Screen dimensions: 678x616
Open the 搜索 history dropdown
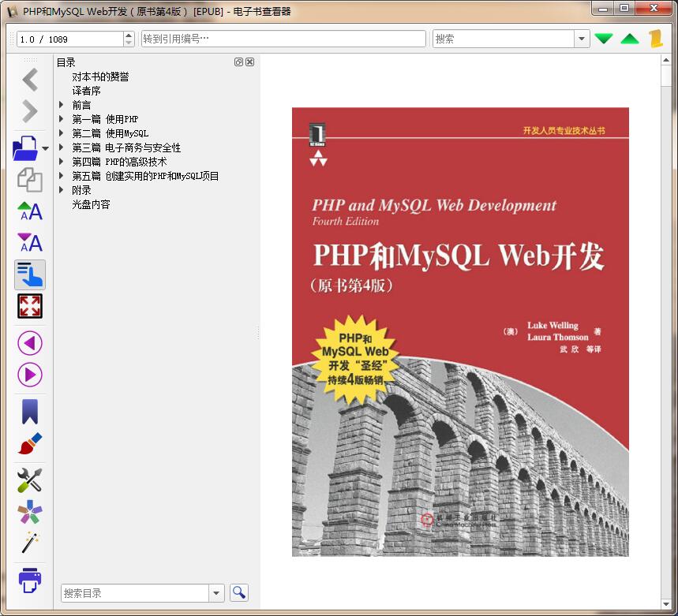[x=581, y=38]
